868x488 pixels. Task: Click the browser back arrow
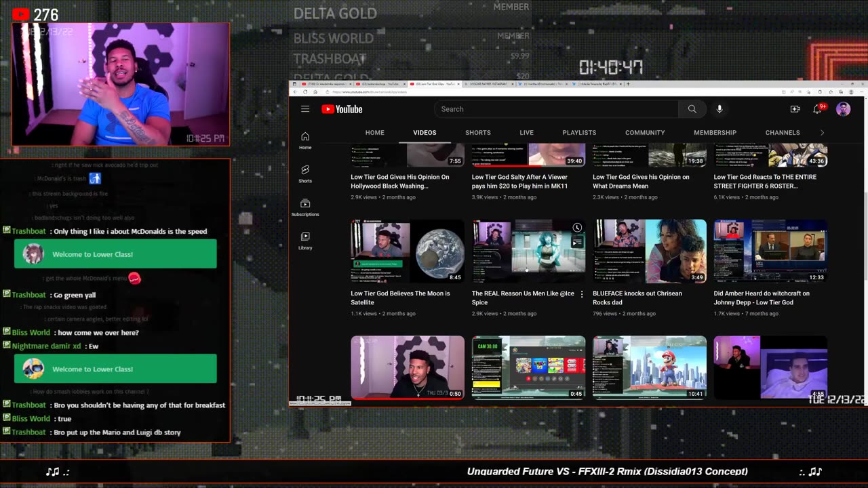click(294, 91)
